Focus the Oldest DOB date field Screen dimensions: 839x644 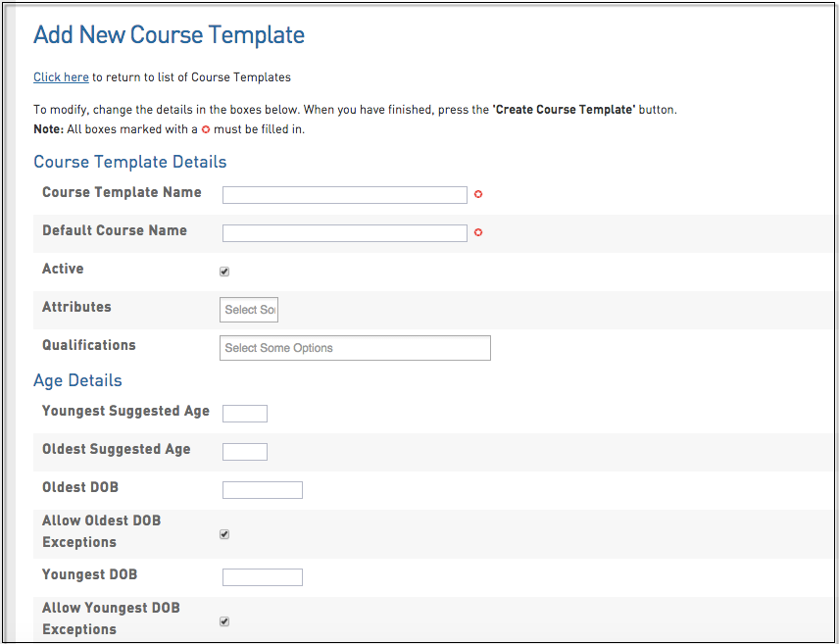(263, 490)
